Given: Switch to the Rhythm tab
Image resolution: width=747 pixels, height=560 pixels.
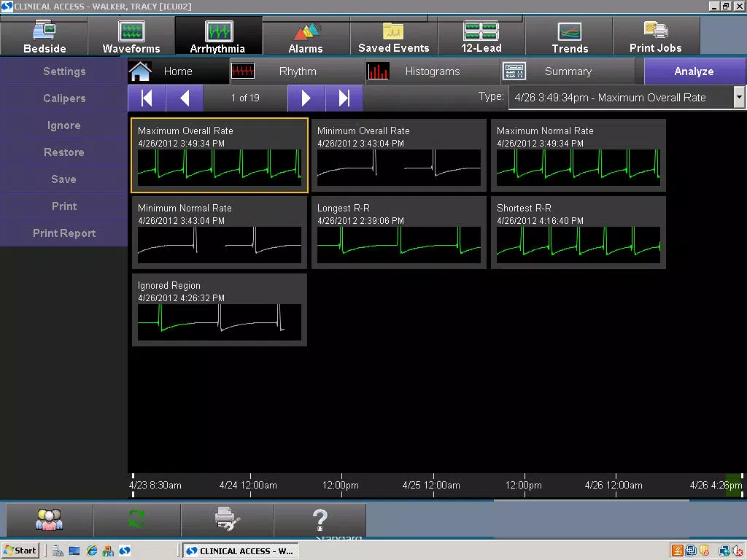Looking at the screenshot, I should [x=298, y=71].
